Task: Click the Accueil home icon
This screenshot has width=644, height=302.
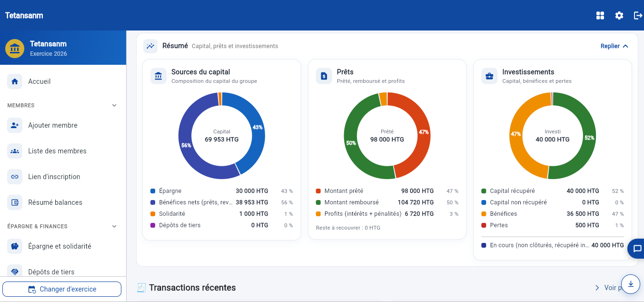Action: [15, 81]
